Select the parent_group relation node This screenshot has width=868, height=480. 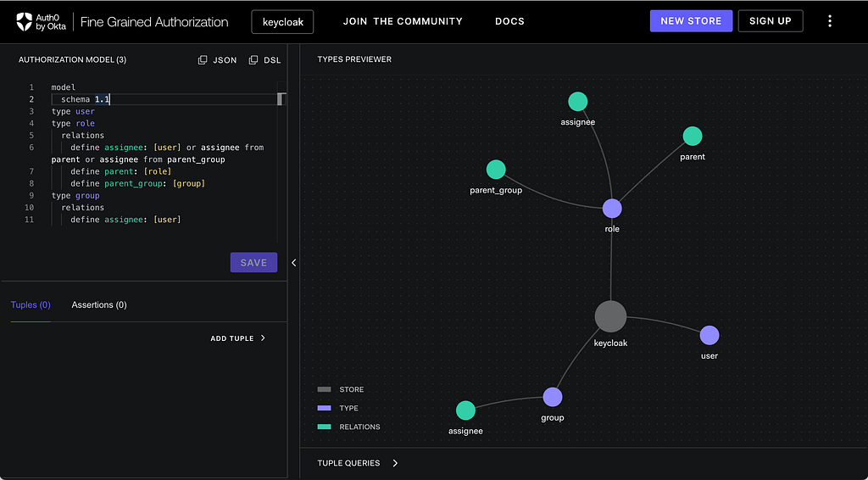click(x=496, y=170)
